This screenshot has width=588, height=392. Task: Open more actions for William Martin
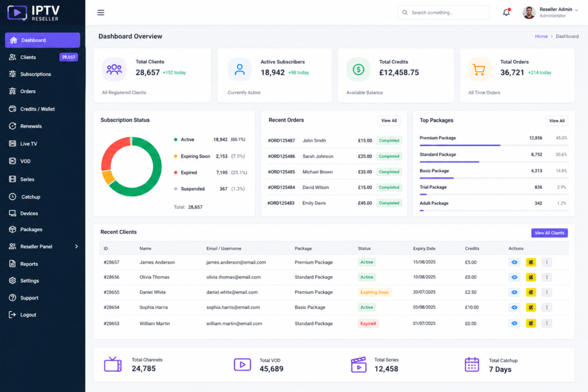point(547,323)
